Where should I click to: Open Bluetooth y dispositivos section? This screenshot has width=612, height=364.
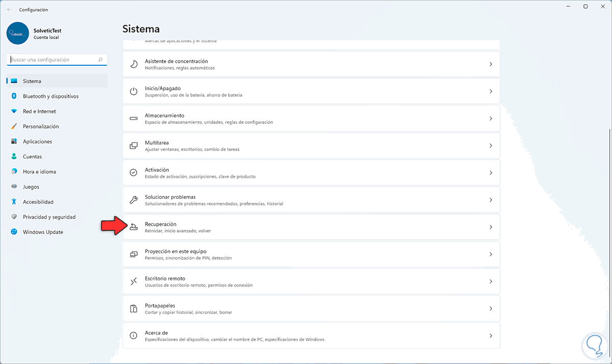coord(50,96)
